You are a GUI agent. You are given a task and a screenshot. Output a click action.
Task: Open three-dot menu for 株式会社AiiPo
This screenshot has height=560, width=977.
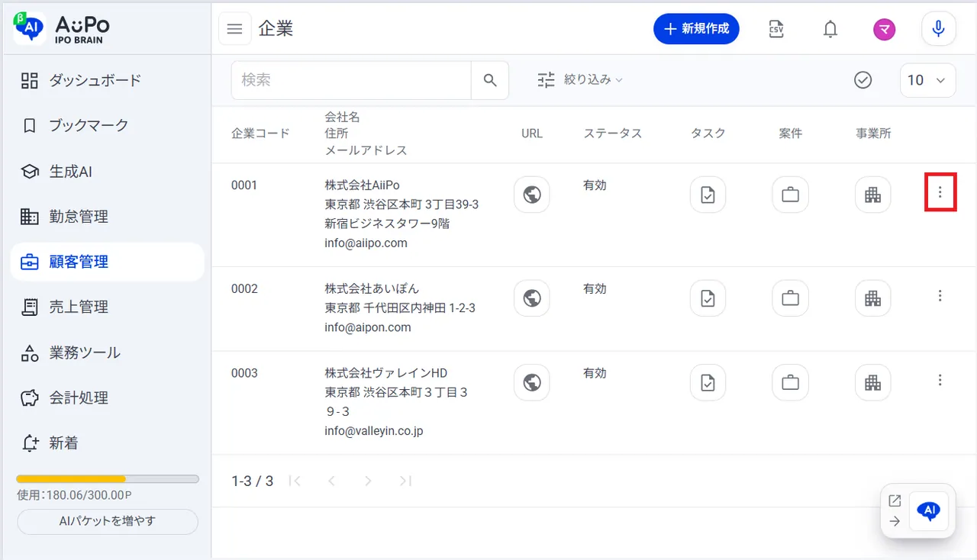[940, 192]
